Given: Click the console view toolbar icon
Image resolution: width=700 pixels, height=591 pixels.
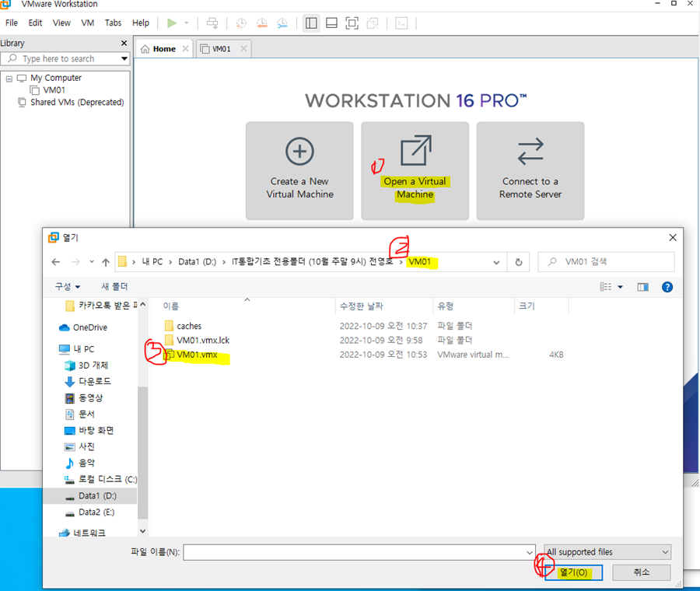Looking at the screenshot, I should (401, 23).
